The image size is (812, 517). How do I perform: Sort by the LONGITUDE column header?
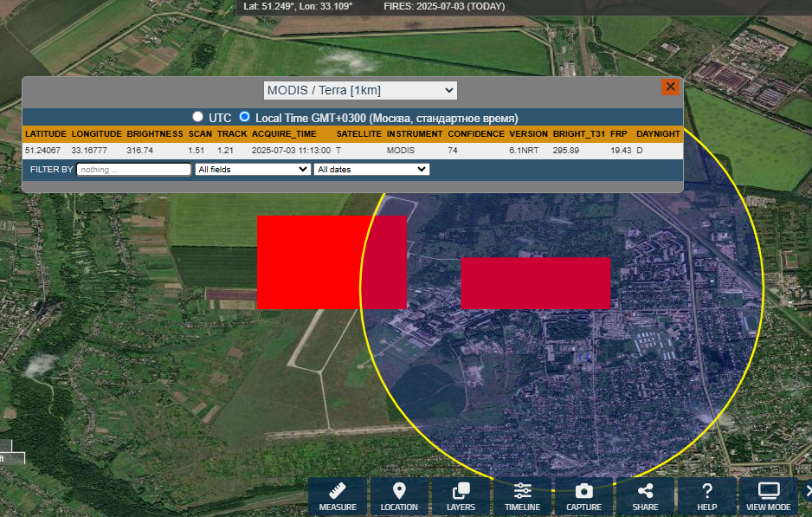point(96,133)
